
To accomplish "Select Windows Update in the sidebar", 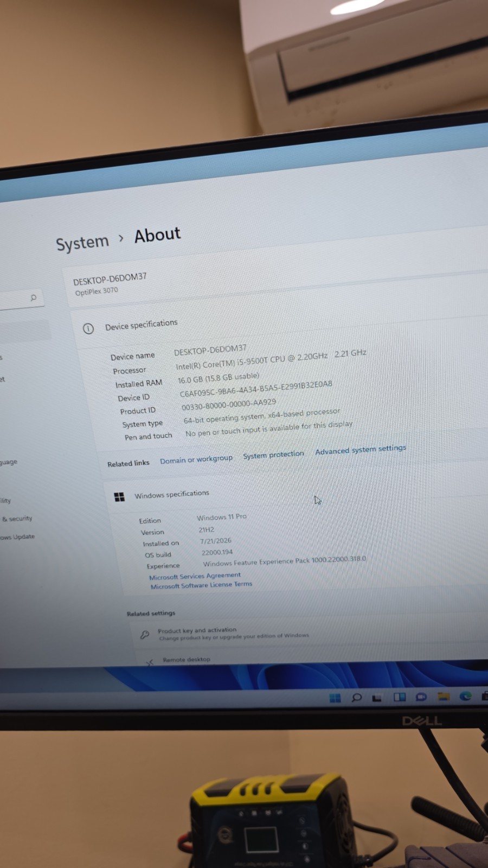I will pyautogui.click(x=17, y=537).
